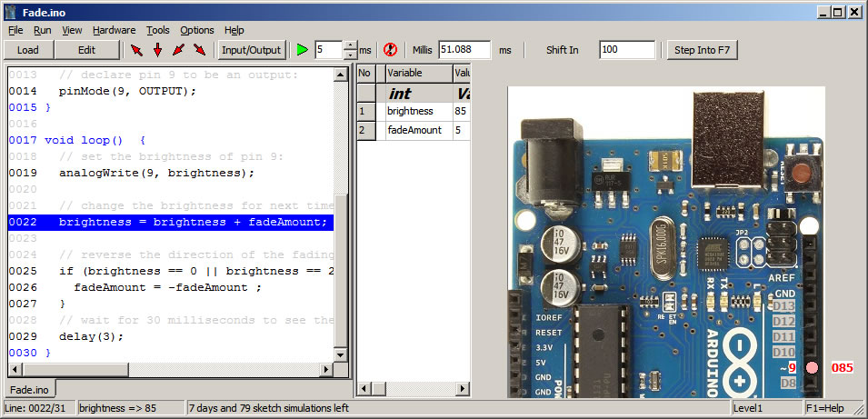The image size is (868, 419).
Task: Click the red up-left arrow toolbar icon
Action: point(137,50)
